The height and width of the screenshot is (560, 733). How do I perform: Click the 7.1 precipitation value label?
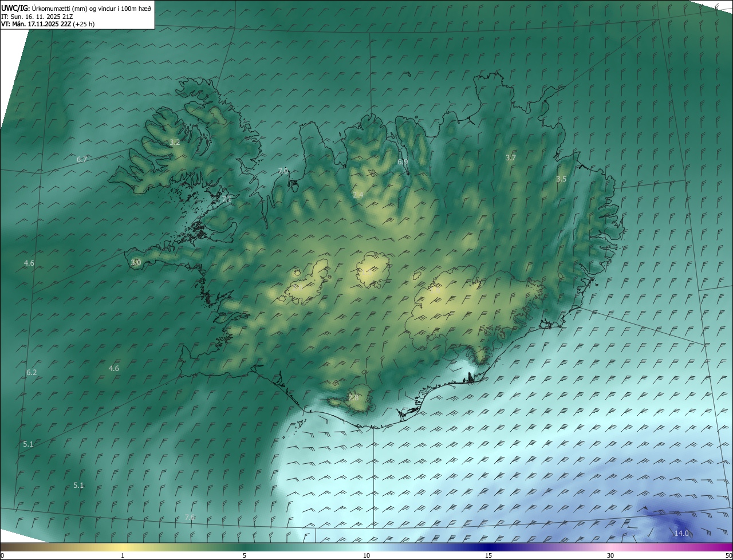point(227,199)
